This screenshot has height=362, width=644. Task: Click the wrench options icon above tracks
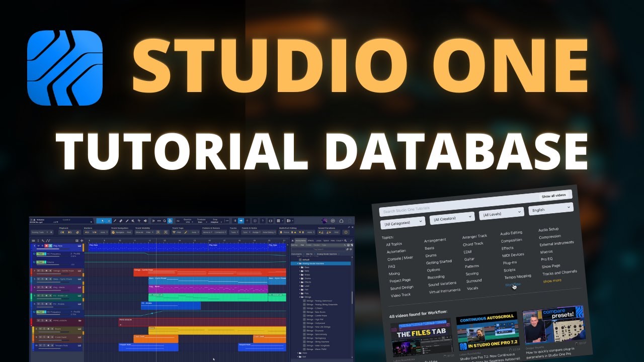[x=43, y=240]
